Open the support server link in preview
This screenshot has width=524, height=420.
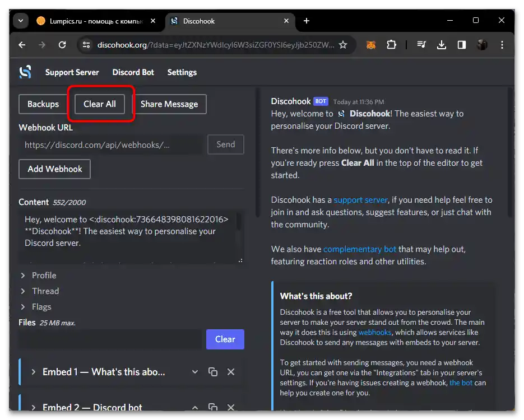point(360,200)
